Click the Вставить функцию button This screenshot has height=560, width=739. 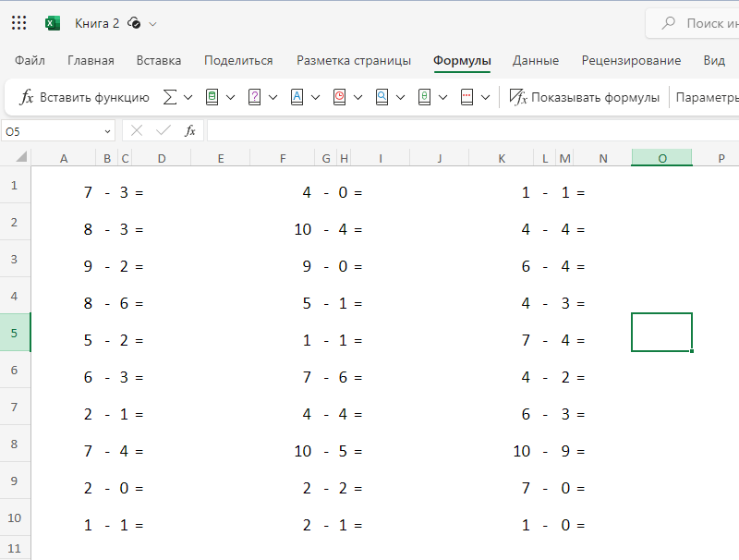(x=83, y=96)
